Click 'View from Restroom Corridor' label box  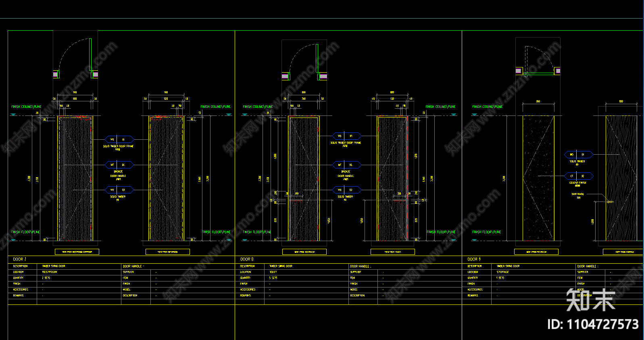[x=77, y=252]
